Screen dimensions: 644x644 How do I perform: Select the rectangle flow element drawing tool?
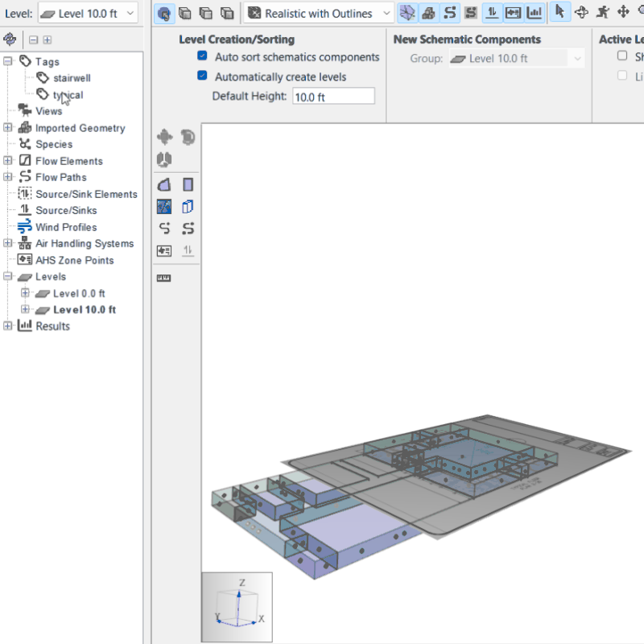pos(188,184)
